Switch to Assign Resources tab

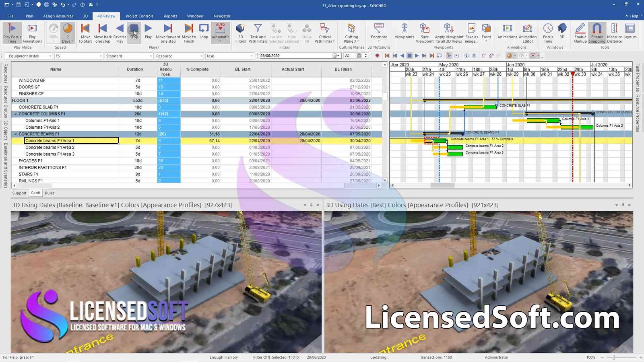click(58, 16)
